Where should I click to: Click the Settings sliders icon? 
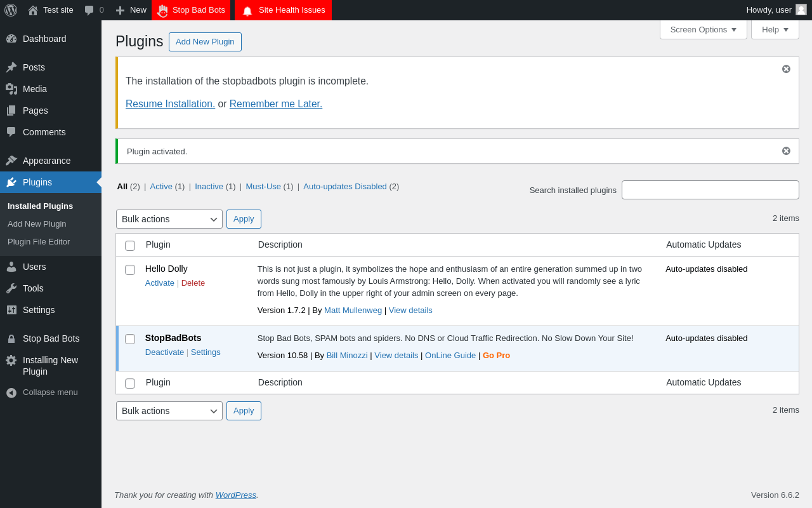pos(11,310)
